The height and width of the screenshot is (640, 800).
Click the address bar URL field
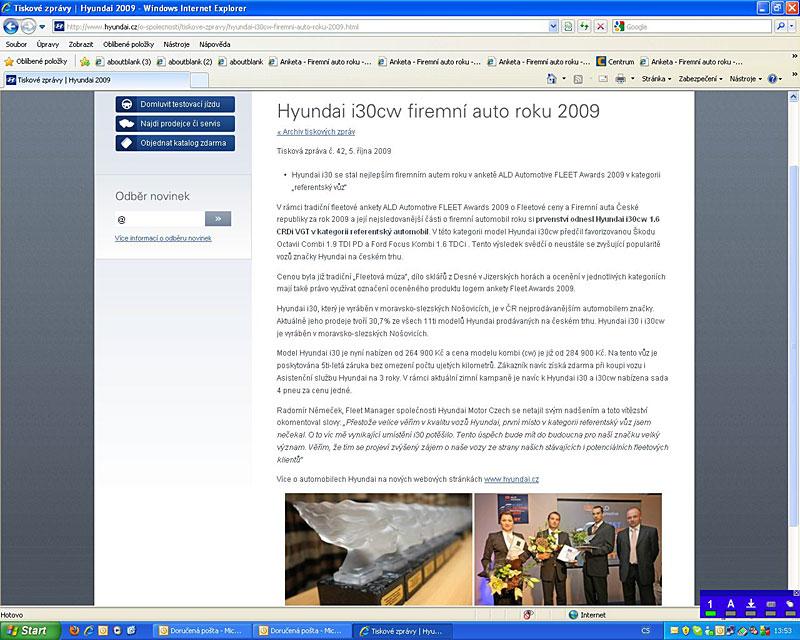pyautogui.click(x=301, y=27)
